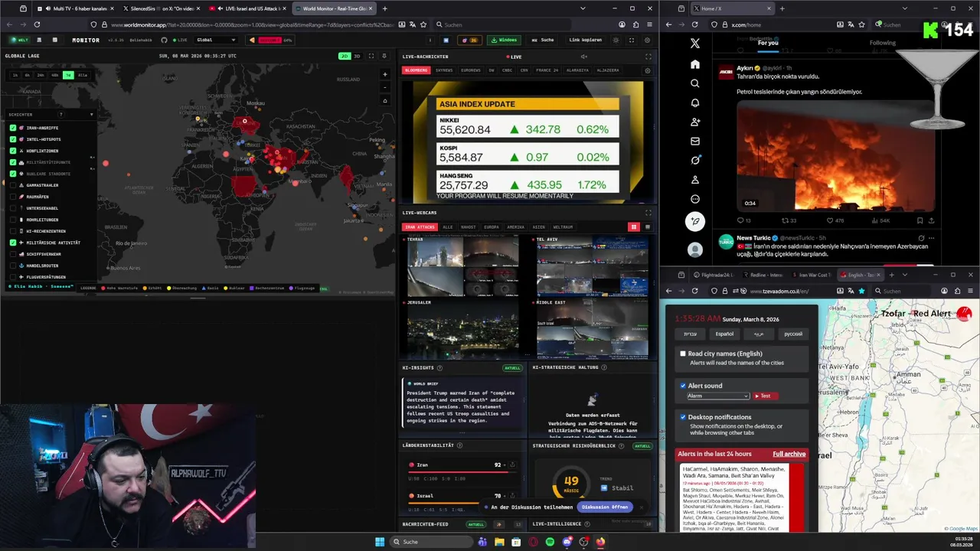
Task: Collapse the Schichten layers panel
Action: point(91,115)
